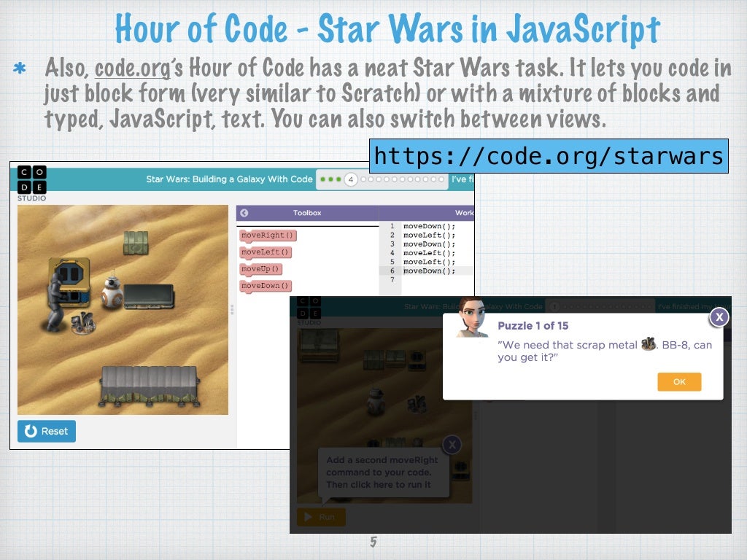Screen dimensions: 747x560
Task: Click the slide page number 5
Action: click(373, 542)
